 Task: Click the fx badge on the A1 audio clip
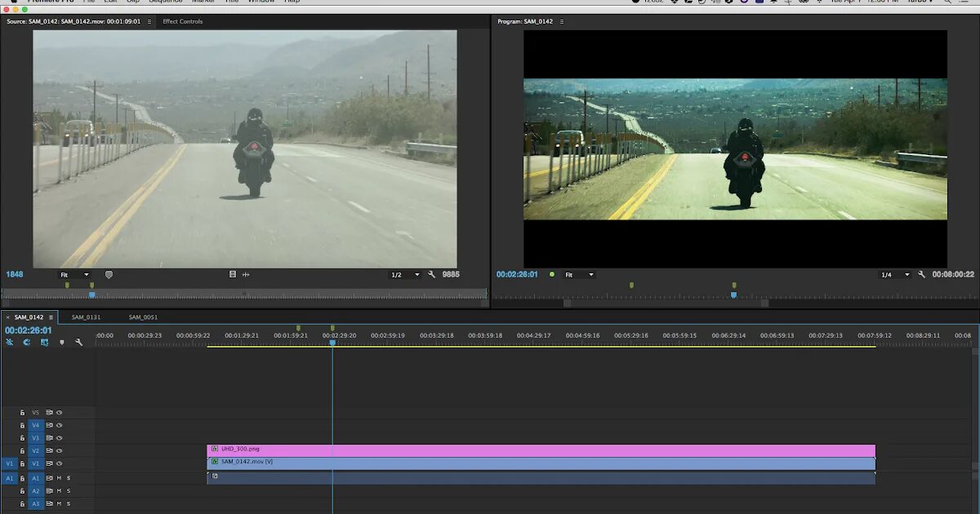point(215,476)
